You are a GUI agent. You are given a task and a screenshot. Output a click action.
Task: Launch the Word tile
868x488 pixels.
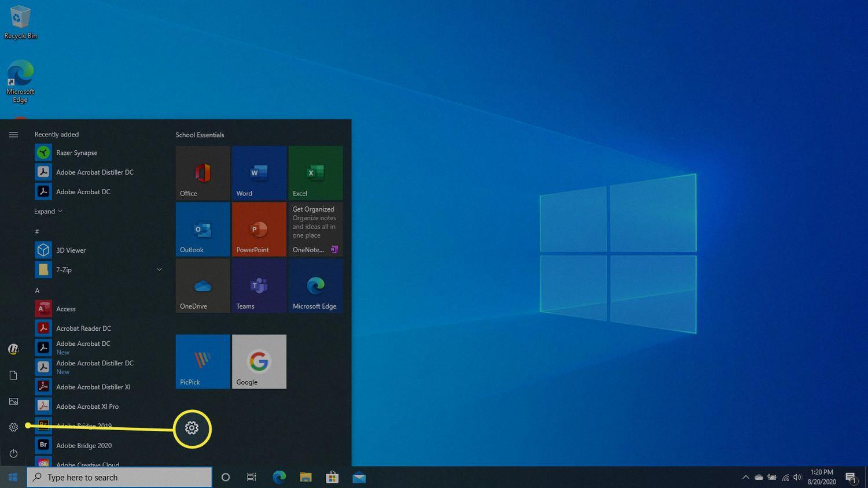[x=259, y=173]
